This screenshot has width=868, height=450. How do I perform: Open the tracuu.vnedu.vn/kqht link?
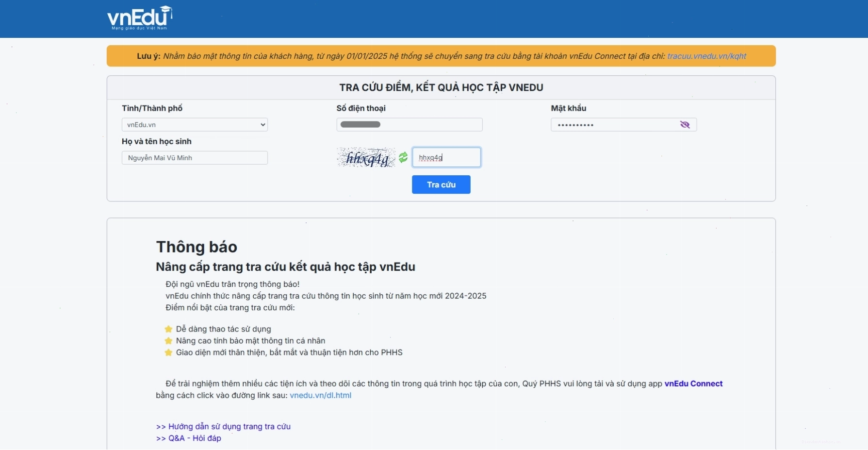[x=706, y=56]
